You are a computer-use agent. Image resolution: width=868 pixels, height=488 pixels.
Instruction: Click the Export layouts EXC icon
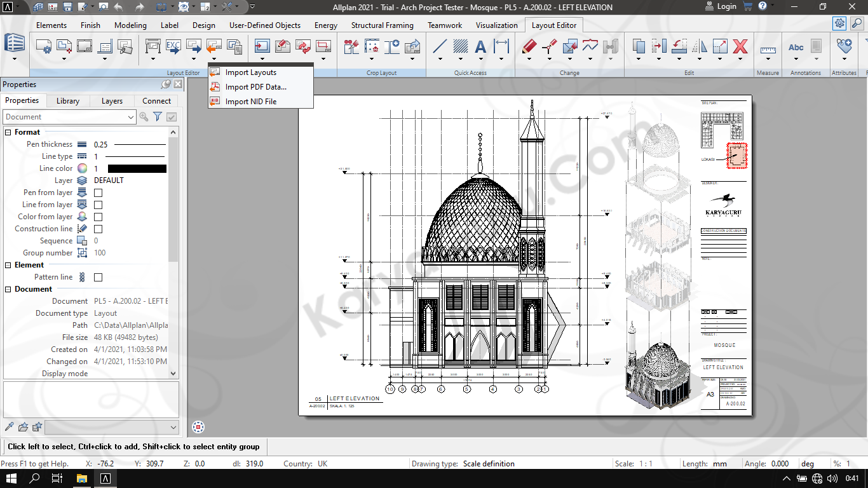click(173, 46)
